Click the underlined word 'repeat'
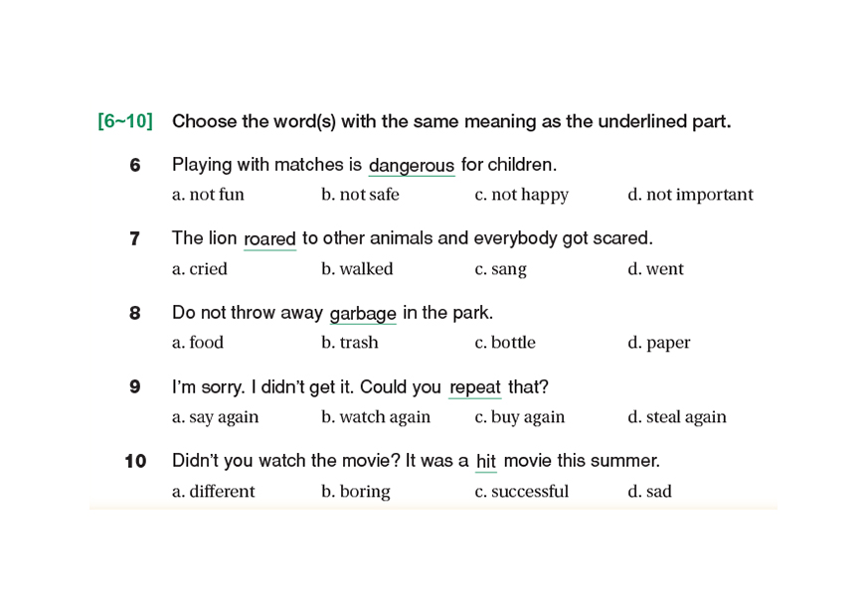The width and height of the screenshot is (868, 608). point(475,387)
